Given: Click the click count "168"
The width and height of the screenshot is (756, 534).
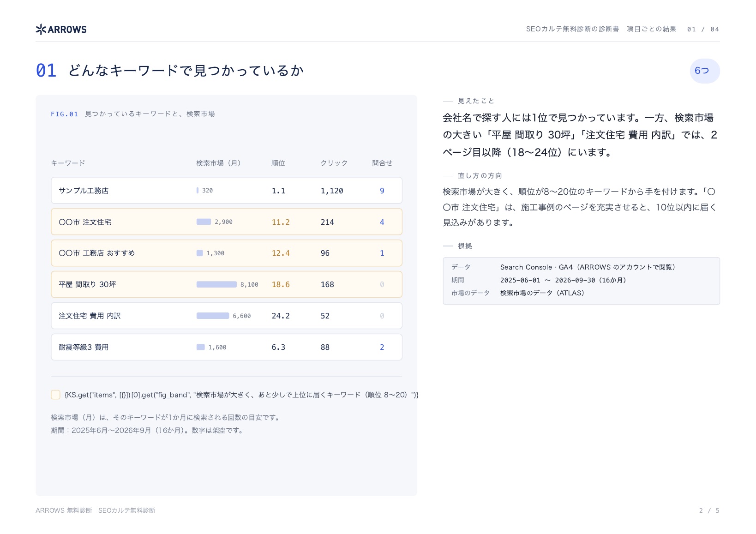Looking at the screenshot, I should [x=327, y=284].
